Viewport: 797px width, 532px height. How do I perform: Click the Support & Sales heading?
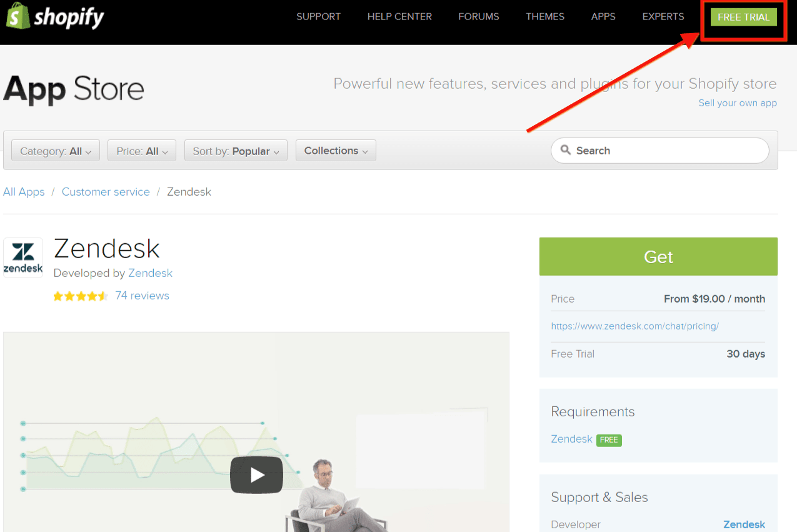click(x=599, y=498)
